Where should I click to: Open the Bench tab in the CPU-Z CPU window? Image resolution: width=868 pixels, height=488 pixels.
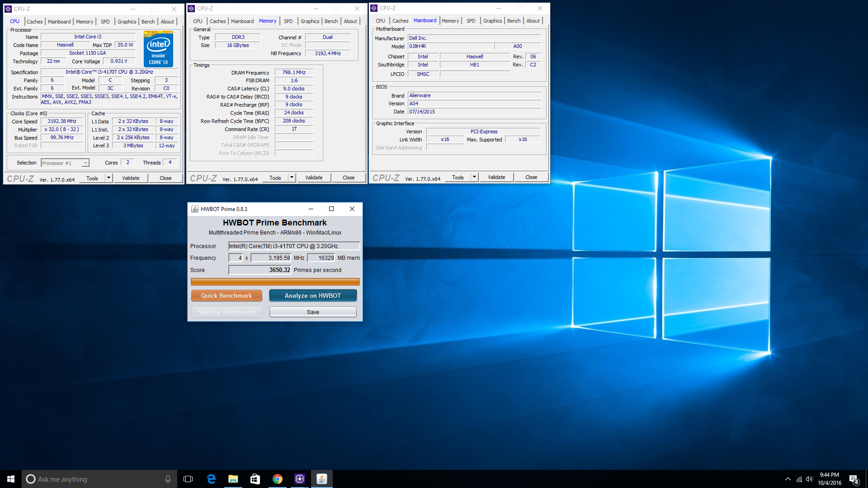[148, 22]
